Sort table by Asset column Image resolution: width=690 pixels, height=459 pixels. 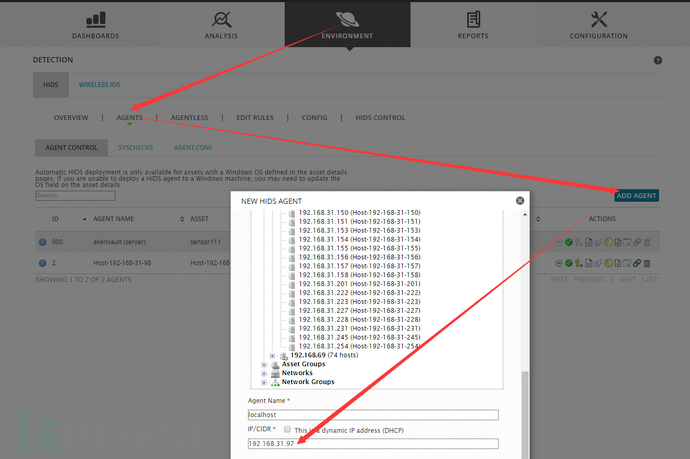pyautogui.click(x=199, y=219)
